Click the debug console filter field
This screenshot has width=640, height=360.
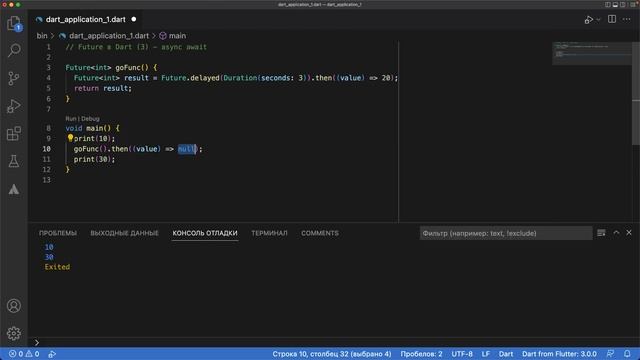[x=506, y=233]
